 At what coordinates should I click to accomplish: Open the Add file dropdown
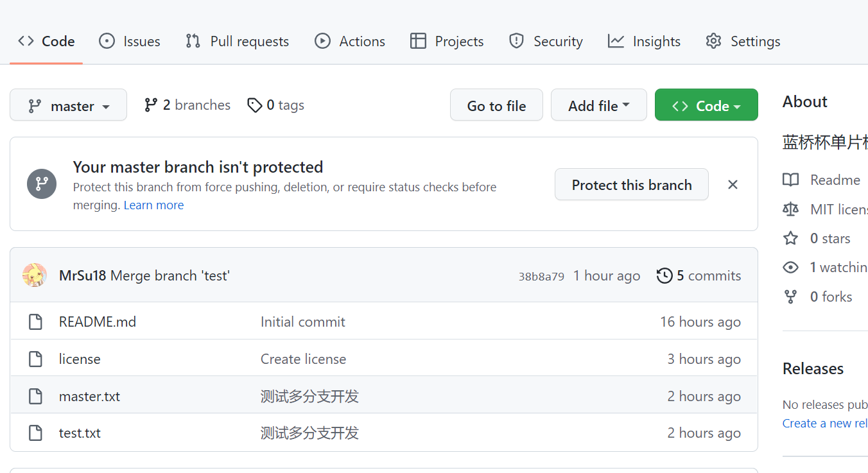pyautogui.click(x=599, y=105)
